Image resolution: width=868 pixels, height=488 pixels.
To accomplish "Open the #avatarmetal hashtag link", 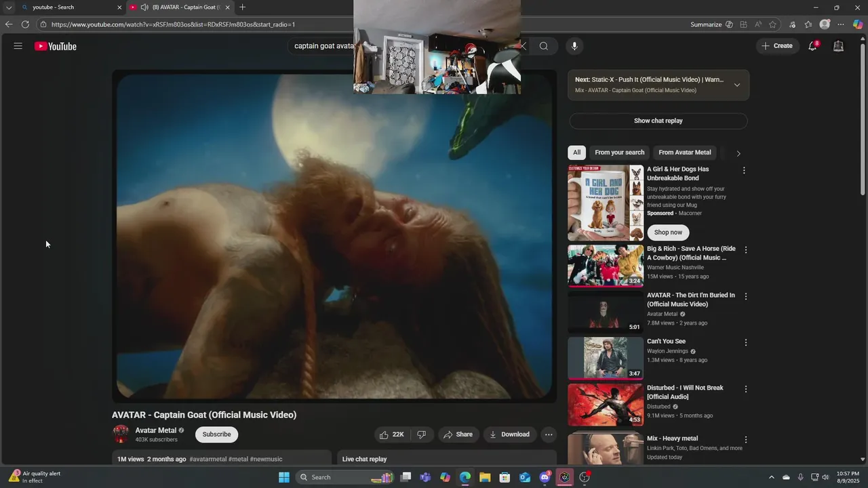I will coord(208,459).
